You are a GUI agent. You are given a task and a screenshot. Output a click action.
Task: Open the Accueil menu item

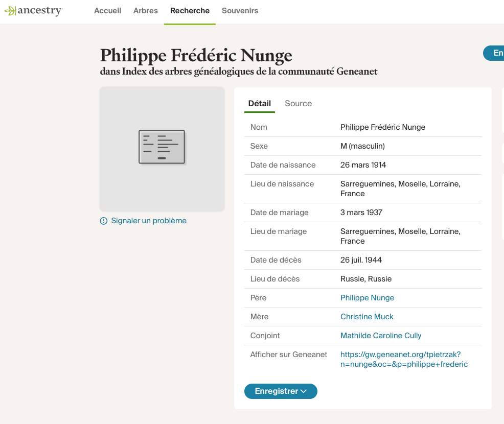(x=107, y=11)
